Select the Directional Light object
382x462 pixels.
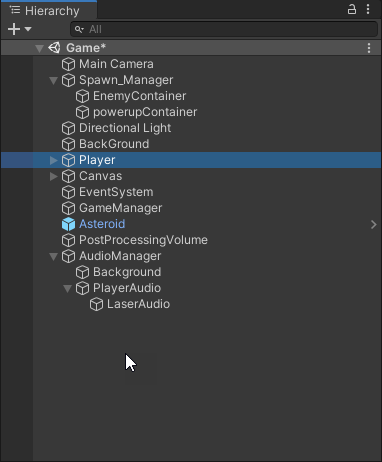coord(125,128)
